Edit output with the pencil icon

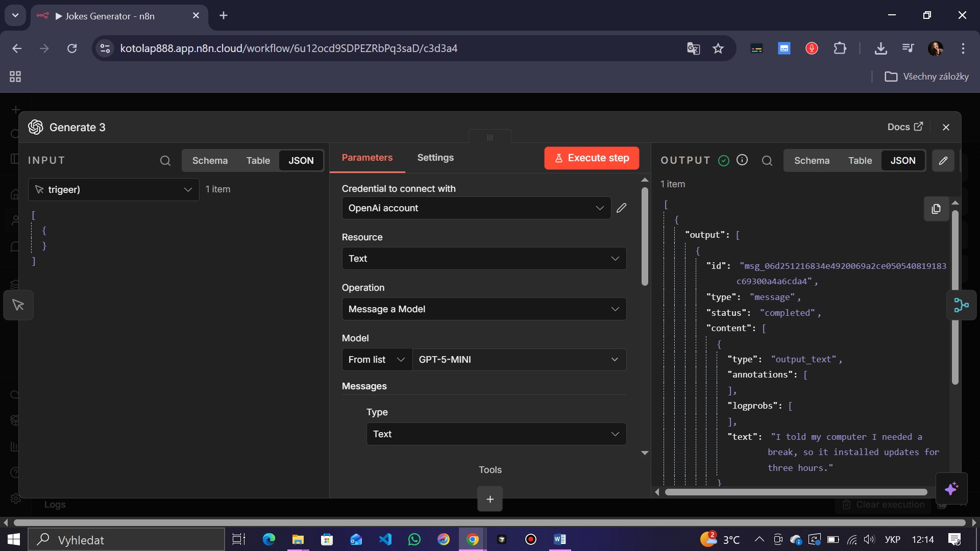click(x=943, y=161)
